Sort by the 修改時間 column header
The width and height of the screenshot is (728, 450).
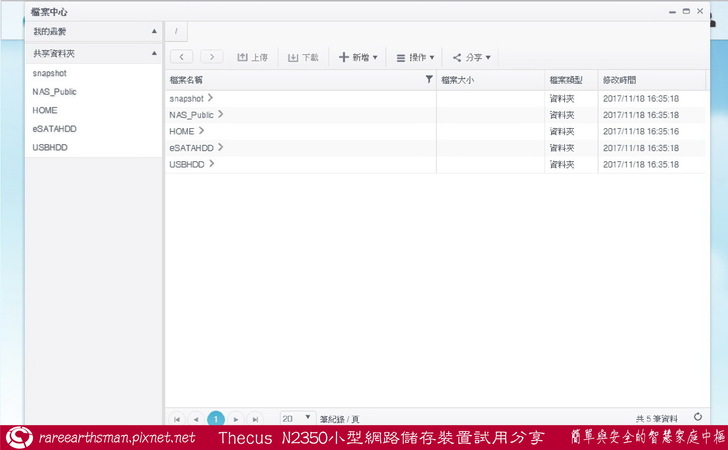[618, 79]
